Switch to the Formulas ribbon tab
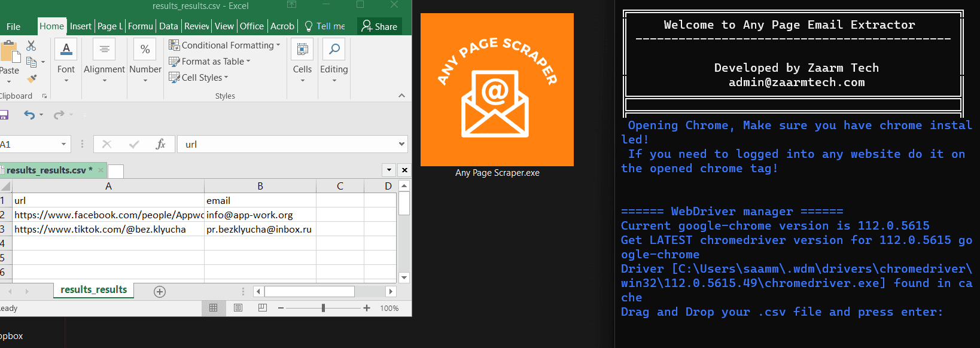The width and height of the screenshot is (980, 348). click(x=141, y=26)
